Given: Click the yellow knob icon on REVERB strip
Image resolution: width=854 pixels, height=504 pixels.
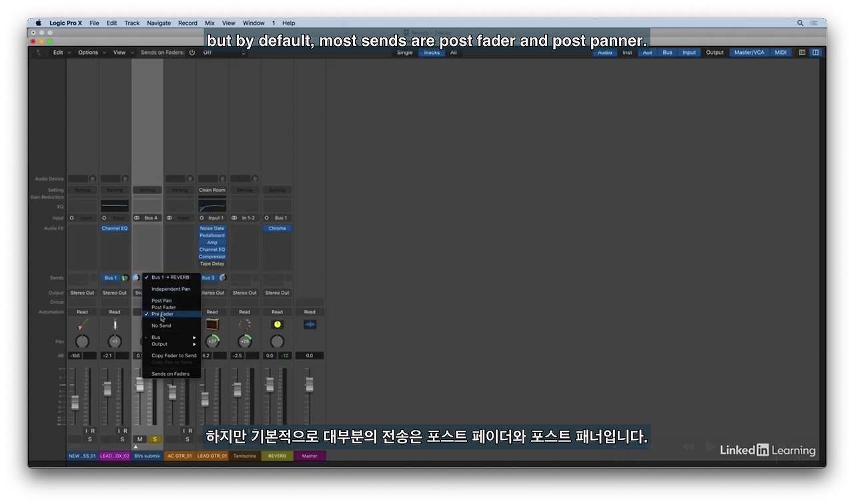Looking at the screenshot, I should point(277,325).
